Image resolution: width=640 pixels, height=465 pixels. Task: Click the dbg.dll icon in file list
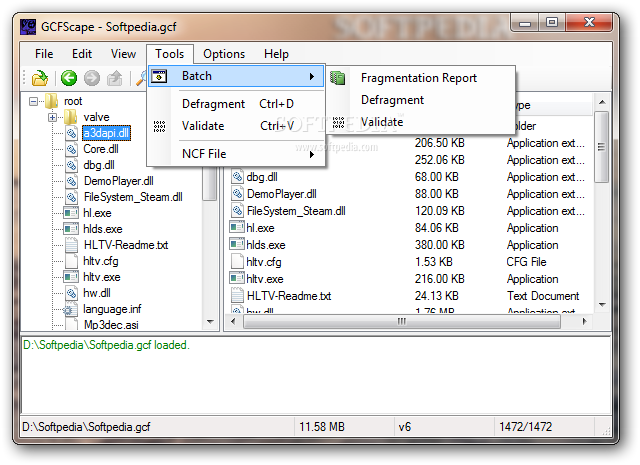(237, 177)
